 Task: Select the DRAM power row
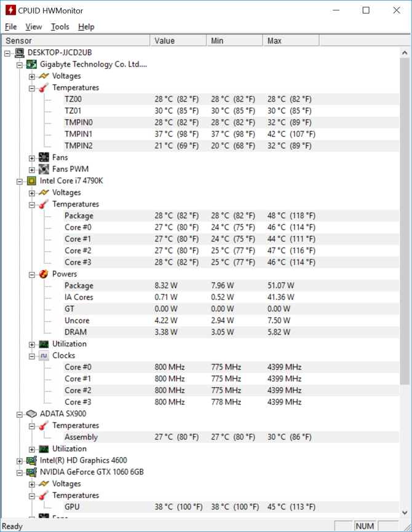[231, 332]
